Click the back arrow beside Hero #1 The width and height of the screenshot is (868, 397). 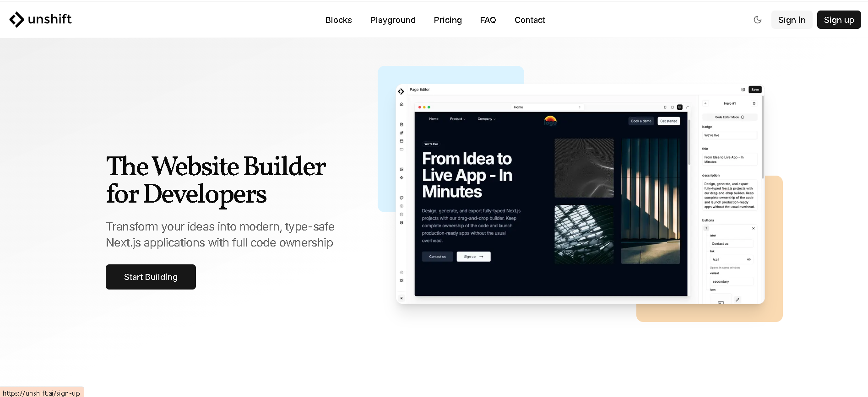pyautogui.click(x=705, y=103)
